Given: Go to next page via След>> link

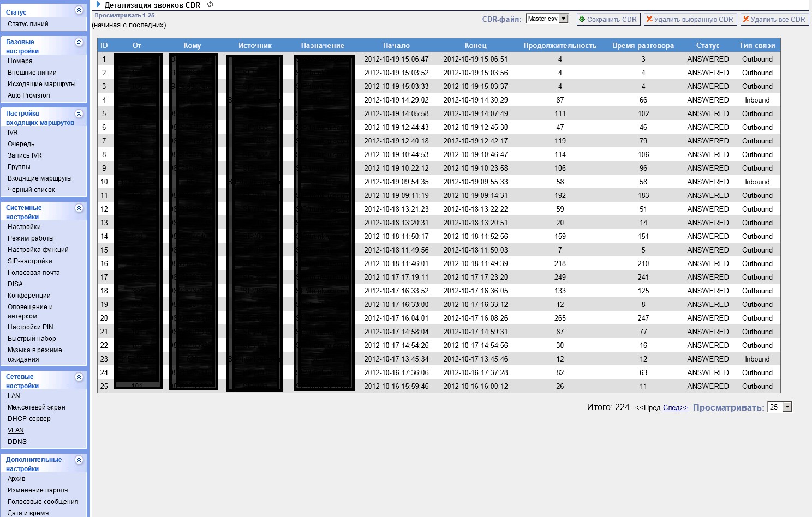Looking at the screenshot, I should pyautogui.click(x=676, y=408).
